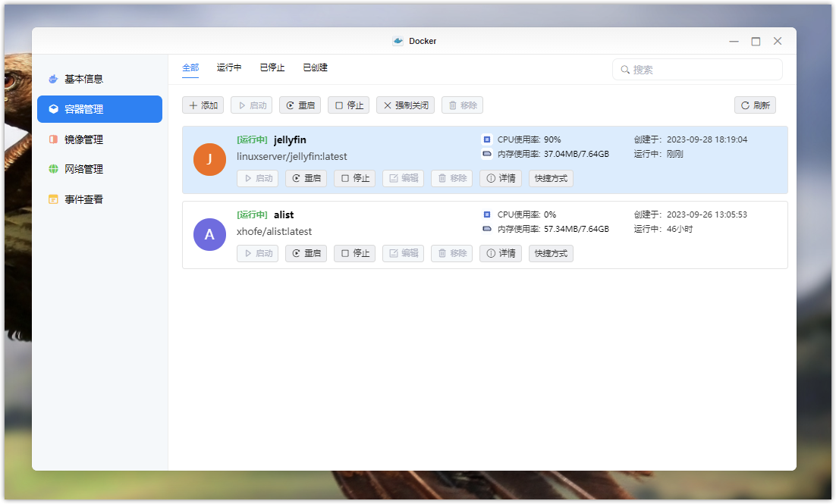Click the 搜索 input field
The height and width of the screenshot is (504, 836).
click(x=697, y=70)
